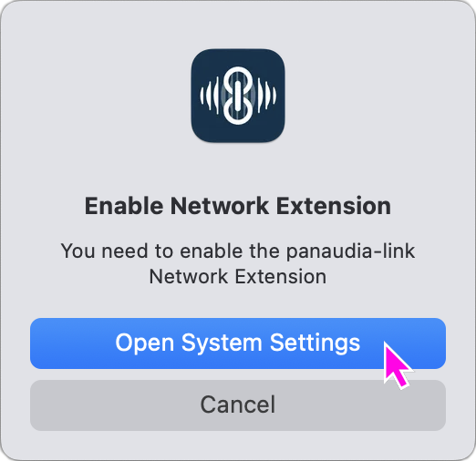Click the Enable Network Extension heading
The width and height of the screenshot is (476, 461).
(x=238, y=206)
